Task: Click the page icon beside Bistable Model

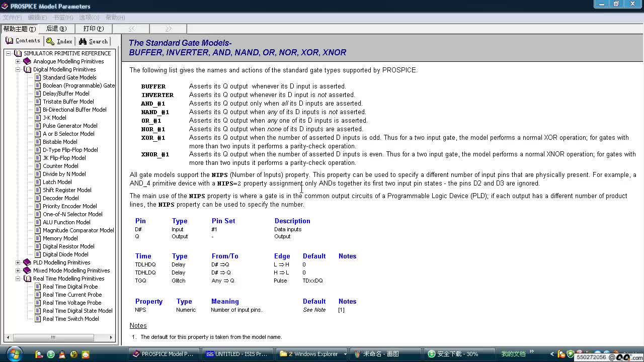Action: [x=38, y=142]
